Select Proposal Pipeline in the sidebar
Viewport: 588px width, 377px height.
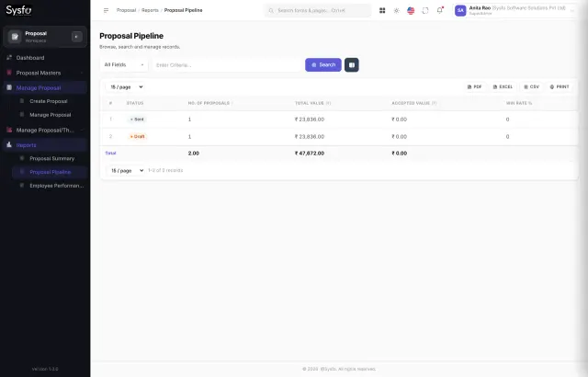pyautogui.click(x=51, y=172)
